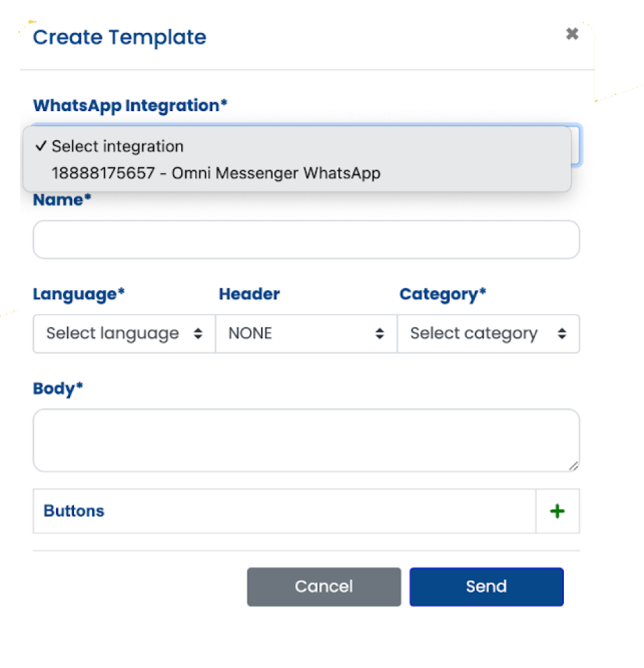This screenshot has height=668, width=644.
Task: Open the Select category dropdown
Action: pos(488,334)
